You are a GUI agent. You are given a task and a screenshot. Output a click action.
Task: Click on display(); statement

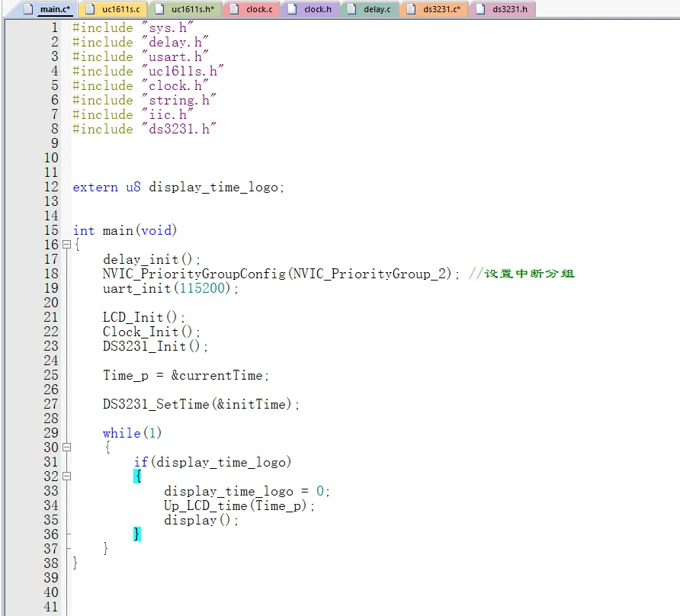click(x=200, y=520)
